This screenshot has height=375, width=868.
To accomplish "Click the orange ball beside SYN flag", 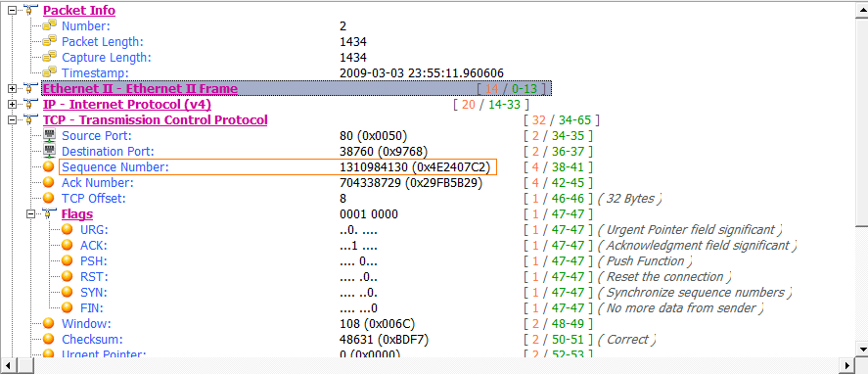I will click(68, 292).
